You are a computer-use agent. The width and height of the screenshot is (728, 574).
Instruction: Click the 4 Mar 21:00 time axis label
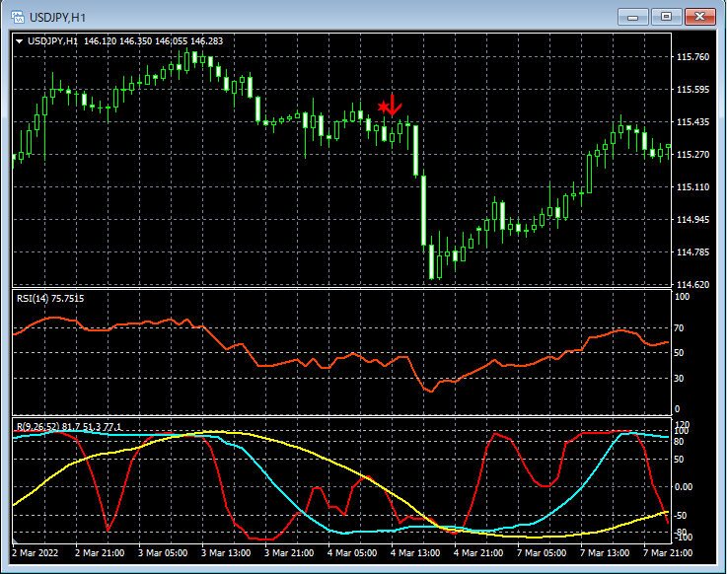coord(478,553)
